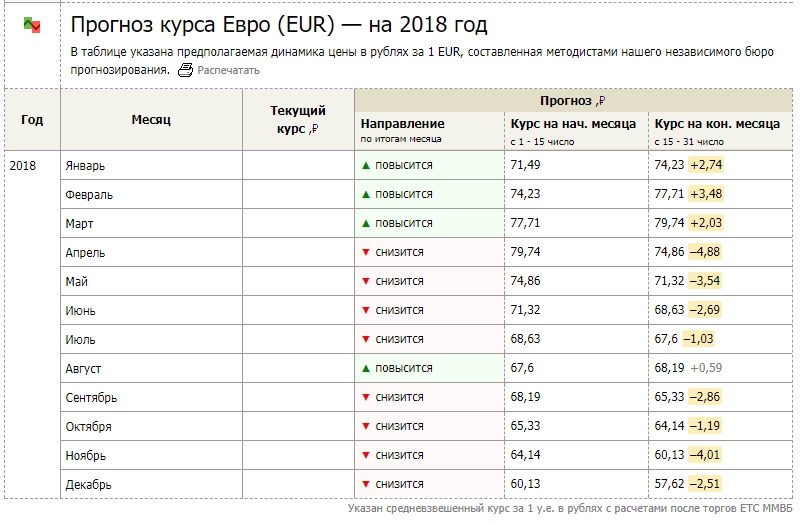Select the Текущий курс column header
The width and height of the screenshot is (809, 525).
click(x=298, y=120)
